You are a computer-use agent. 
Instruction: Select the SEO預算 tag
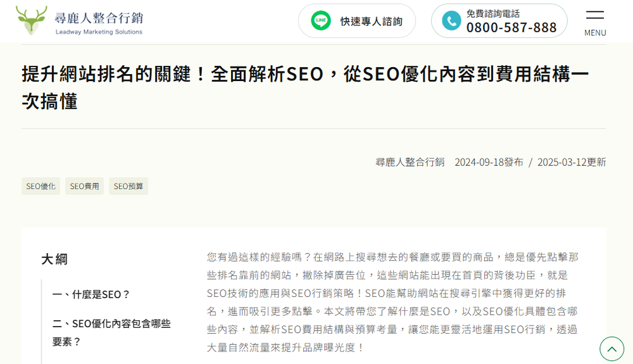tap(128, 186)
